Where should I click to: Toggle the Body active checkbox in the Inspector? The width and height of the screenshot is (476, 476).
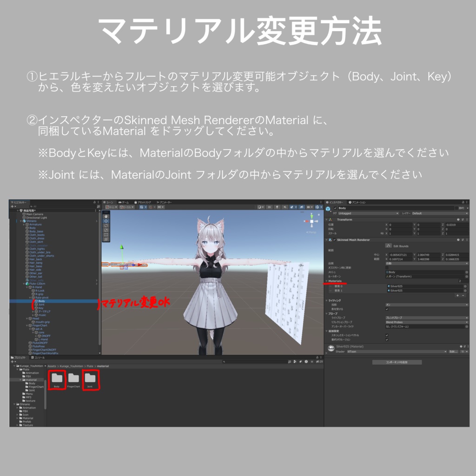point(336,208)
